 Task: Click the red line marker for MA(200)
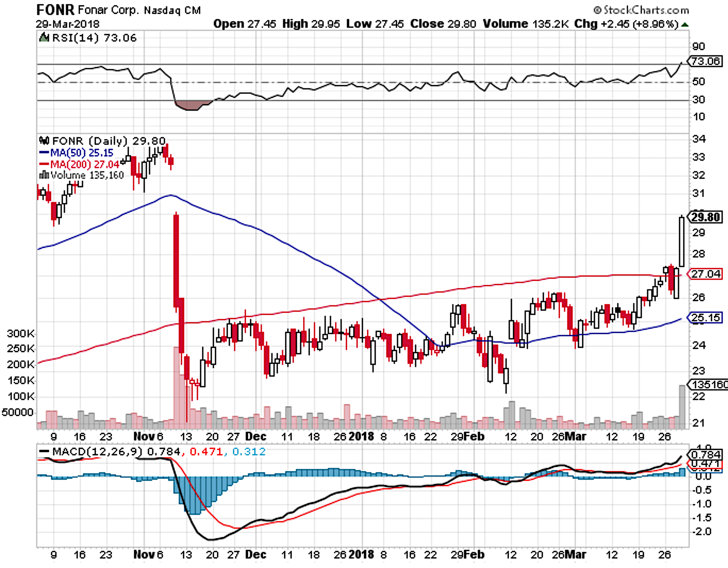pos(45,164)
